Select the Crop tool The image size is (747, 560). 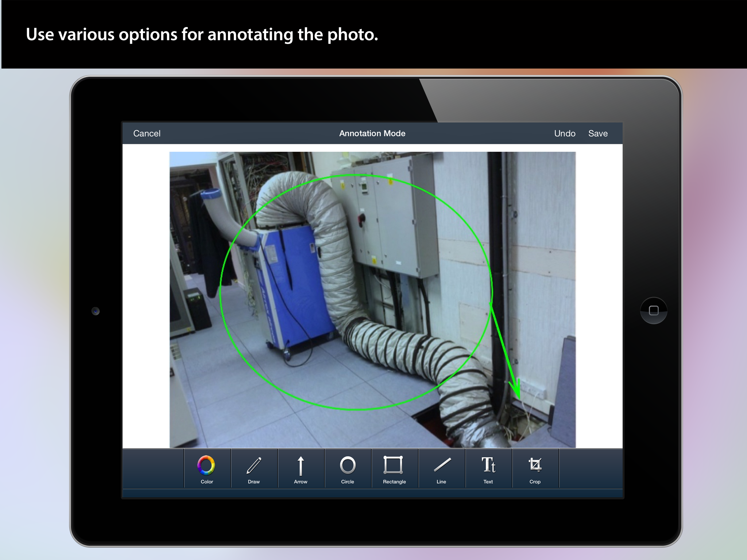coord(535,469)
